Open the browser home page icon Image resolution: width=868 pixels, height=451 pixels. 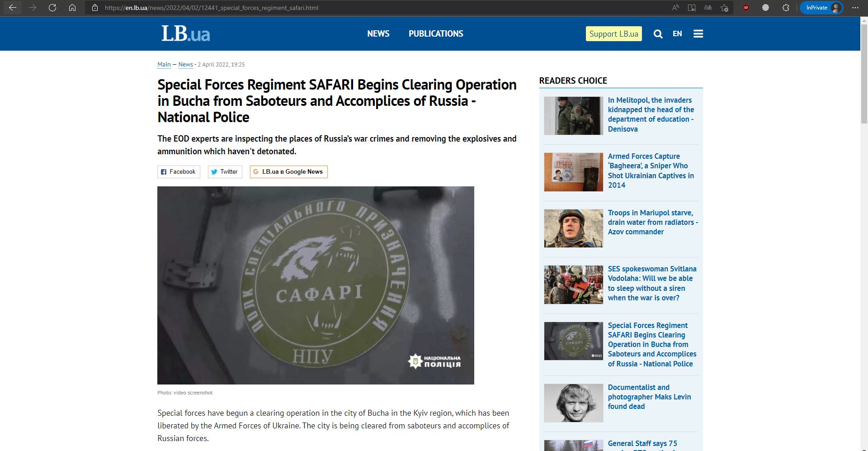[x=72, y=8]
